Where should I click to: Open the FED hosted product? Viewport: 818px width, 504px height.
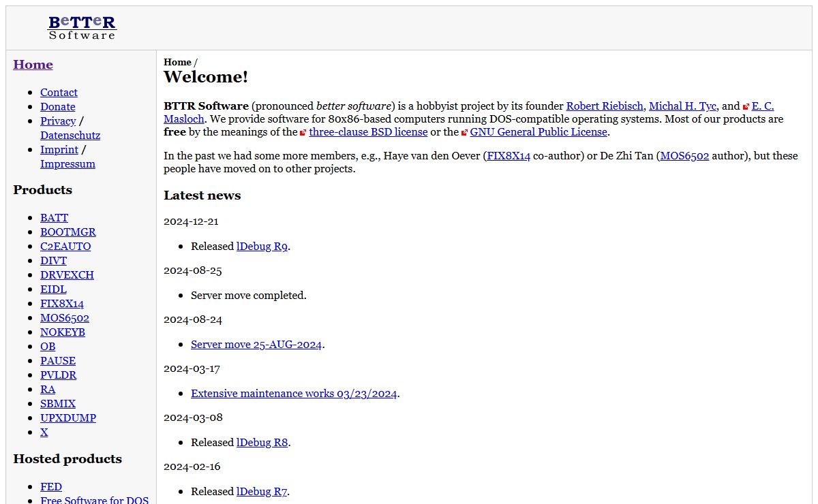pos(51,487)
